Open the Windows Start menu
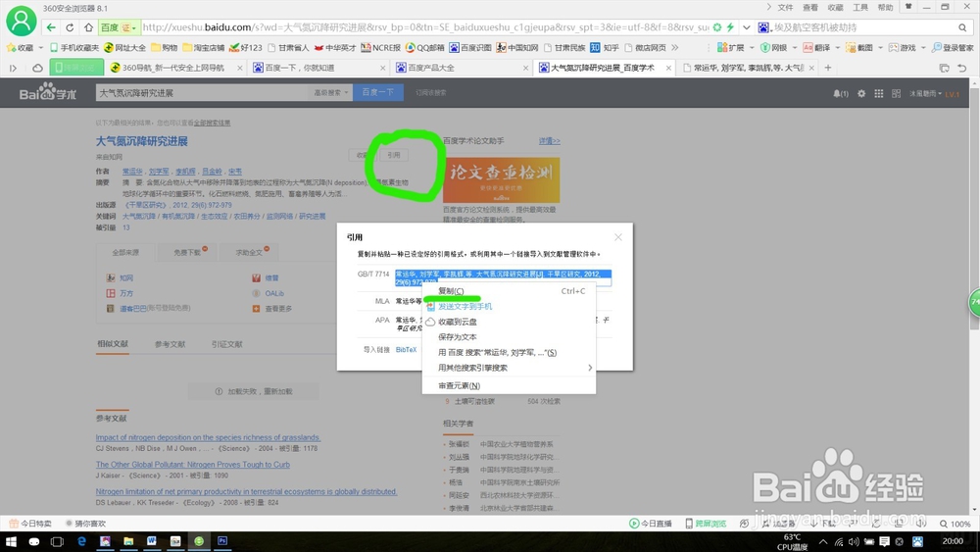The height and width of the screenshot is (552, 980). point(11,541)
